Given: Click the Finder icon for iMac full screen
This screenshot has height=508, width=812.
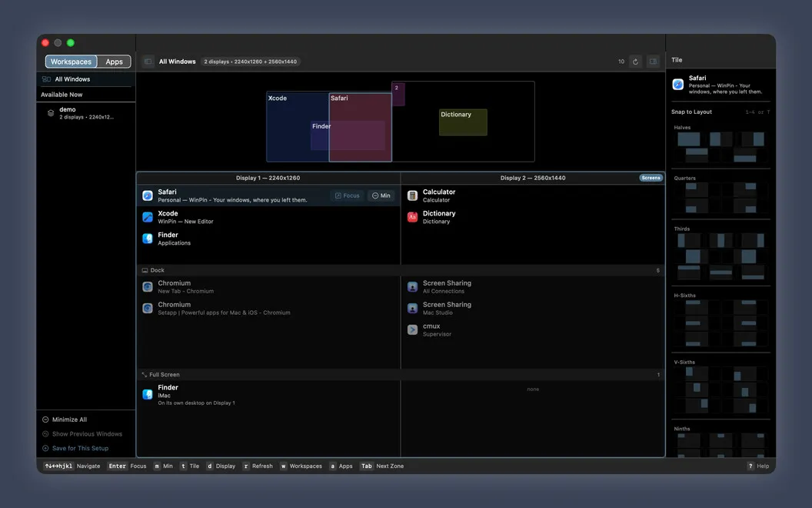Looking at the screenshot, I should tap(148, 395).
